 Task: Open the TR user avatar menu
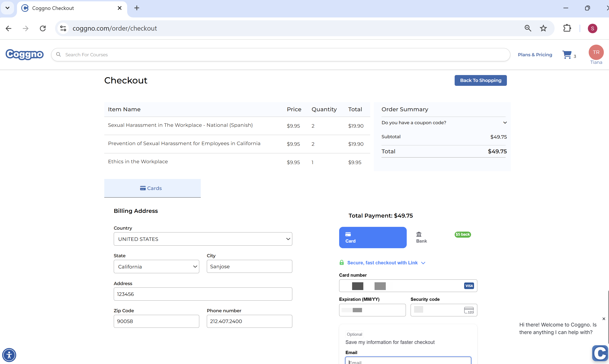[x=596, y=52]
